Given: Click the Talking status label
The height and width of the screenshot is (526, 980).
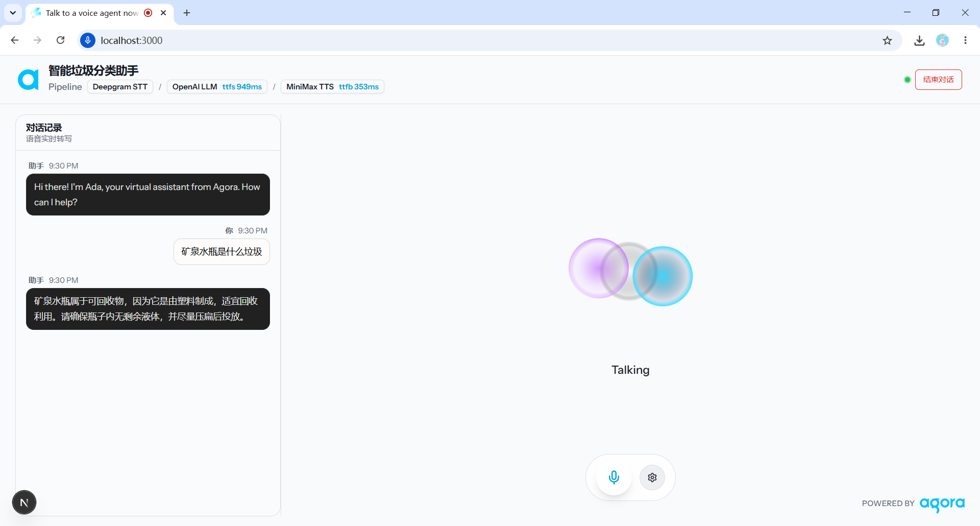Looking at the screenshot, I should [630, 370].
